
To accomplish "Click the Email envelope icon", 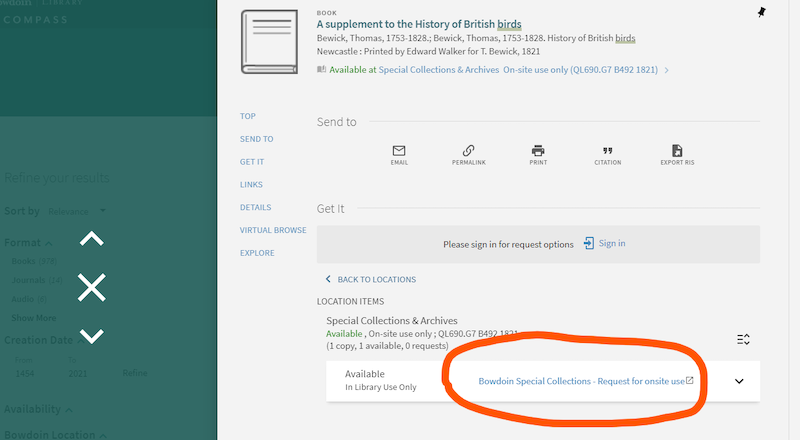I will click(399, 151).
